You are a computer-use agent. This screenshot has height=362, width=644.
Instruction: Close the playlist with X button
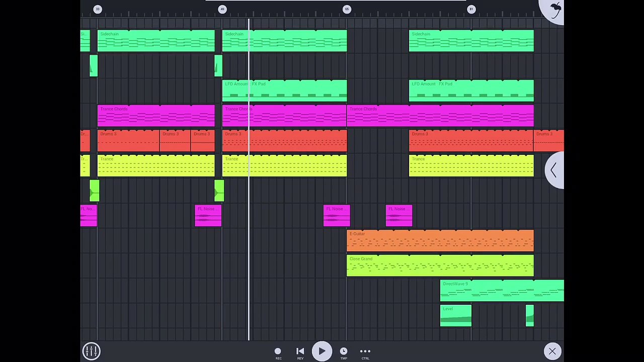pos(552,351)
